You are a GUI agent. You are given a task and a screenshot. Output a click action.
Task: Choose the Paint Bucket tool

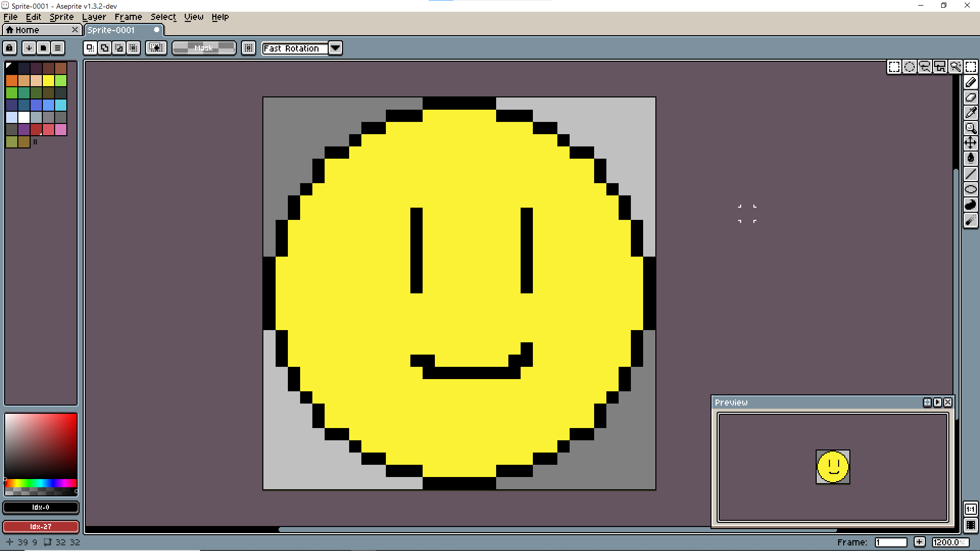point(970,159)
